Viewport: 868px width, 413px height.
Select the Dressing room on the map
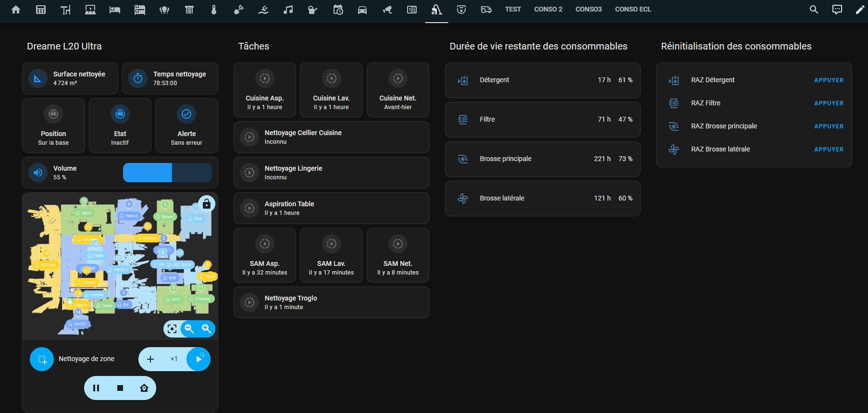point(200,299)
